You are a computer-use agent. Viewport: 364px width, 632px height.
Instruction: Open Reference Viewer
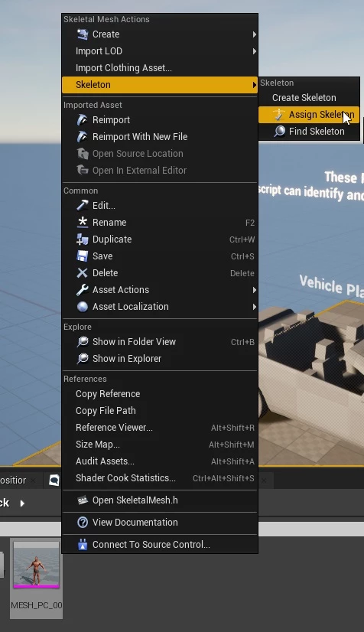160,428
